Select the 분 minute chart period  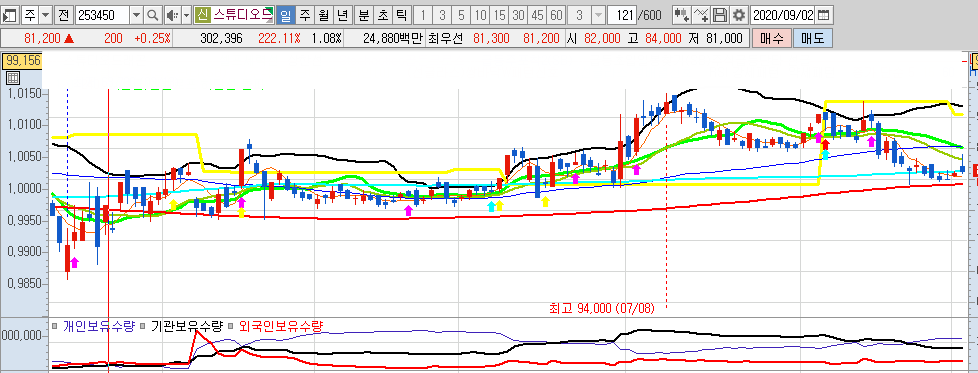pyautogui.click(x=364, y=14)
